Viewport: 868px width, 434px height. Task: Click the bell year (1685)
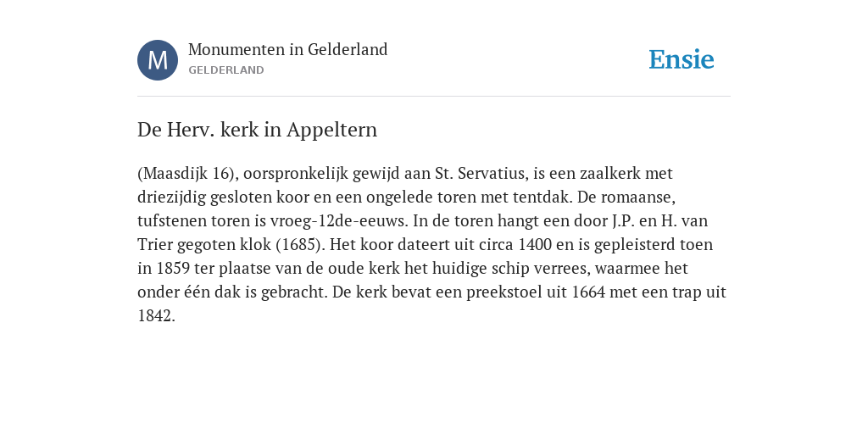pyautogui.click(x=299, y=245)
